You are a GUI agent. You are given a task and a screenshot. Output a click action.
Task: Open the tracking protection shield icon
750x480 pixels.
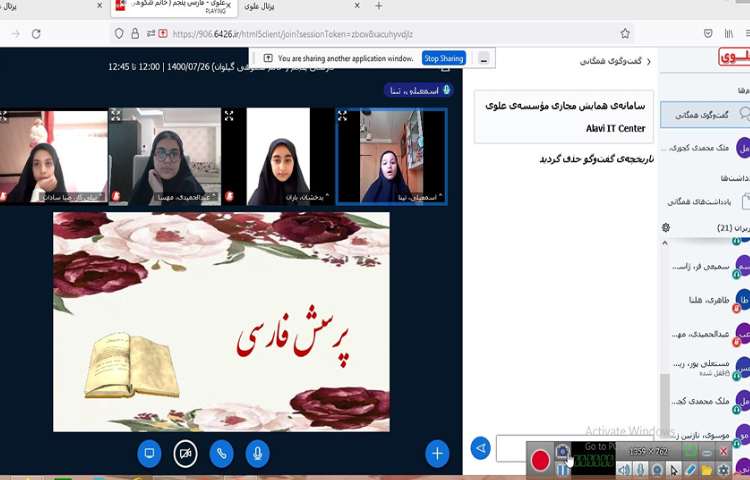point(119,33)
